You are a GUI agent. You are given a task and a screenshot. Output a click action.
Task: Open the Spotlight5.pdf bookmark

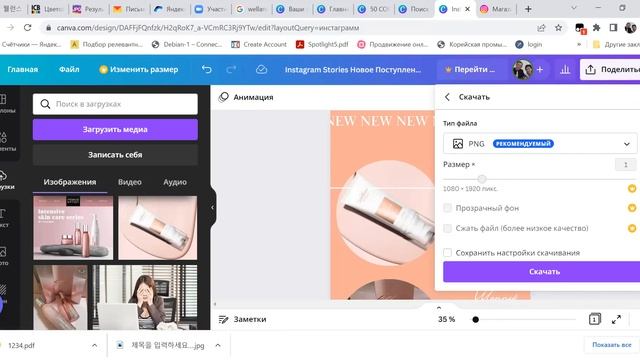coord(322,44)
